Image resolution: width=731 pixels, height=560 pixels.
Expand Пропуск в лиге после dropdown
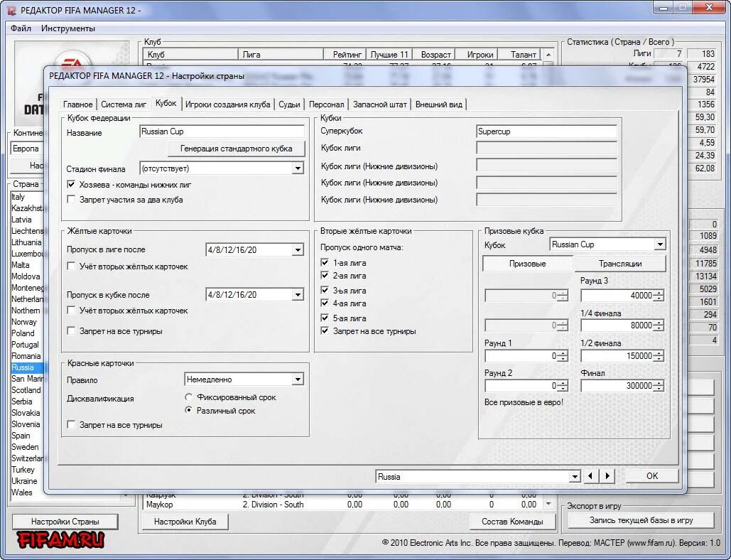tap(298, 250)
